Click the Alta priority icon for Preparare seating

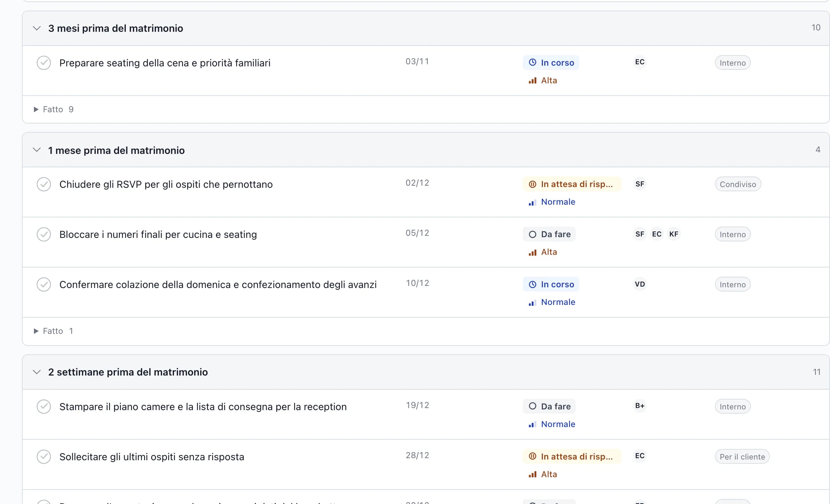532,80
